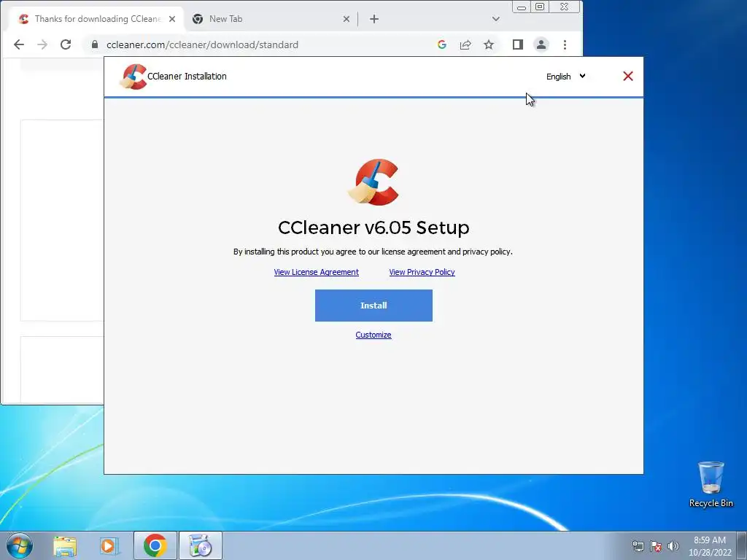Viewport: 747px width, 560px height.
Task: Open the Recycle Bin desktop icon
Action: tap(711, 484)
